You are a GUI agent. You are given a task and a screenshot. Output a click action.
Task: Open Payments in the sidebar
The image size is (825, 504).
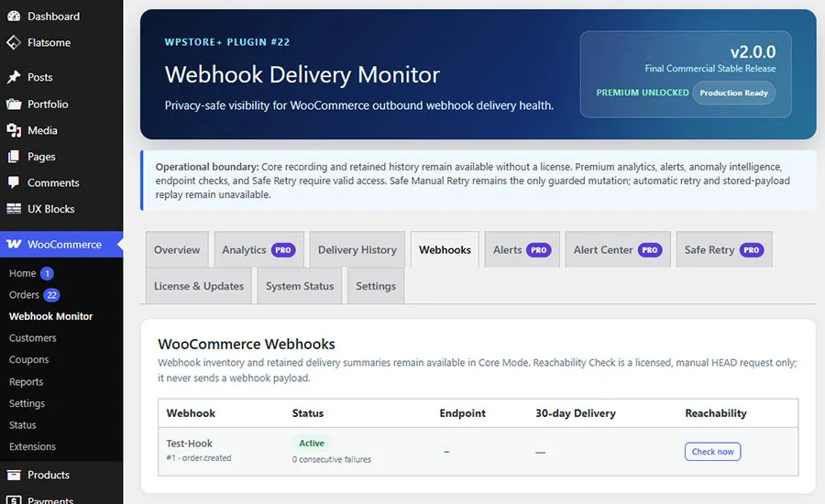tap(50, 500)
